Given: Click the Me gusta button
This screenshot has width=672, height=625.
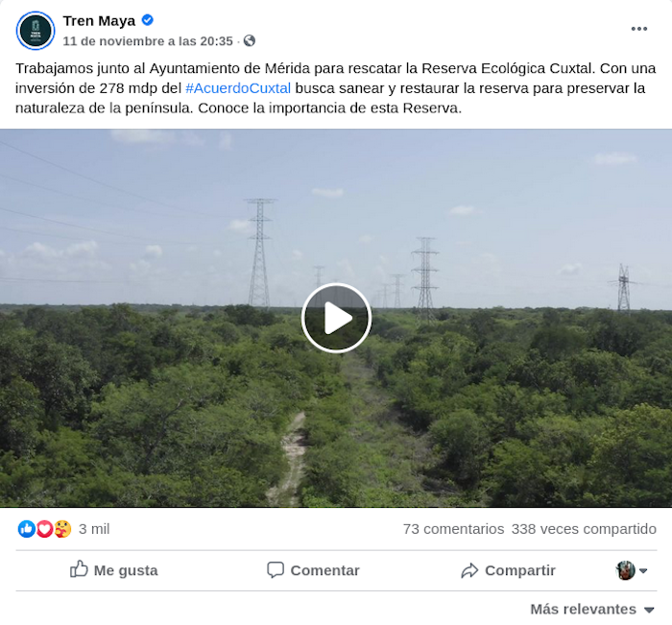Looking at the screenshot, I should pos(114,570).
